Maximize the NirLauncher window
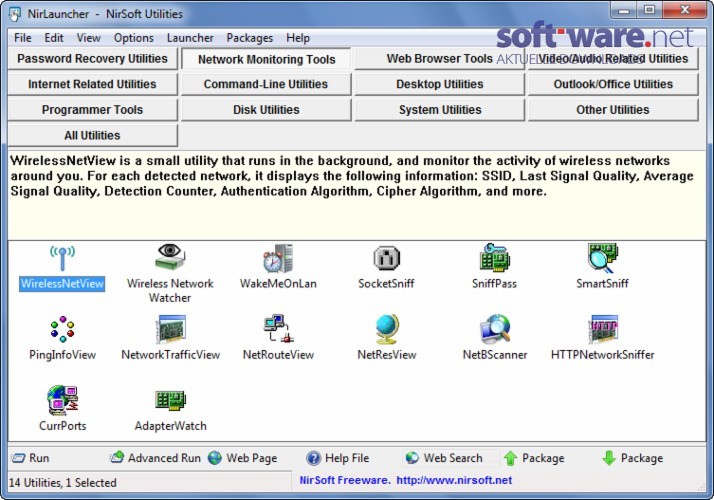The image size is (714, 500). pos(649,10)
